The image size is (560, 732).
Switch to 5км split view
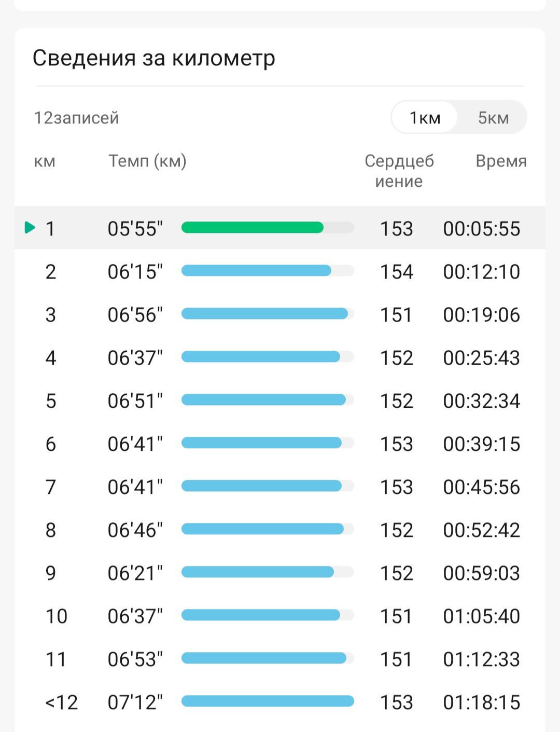pos(493,118)
